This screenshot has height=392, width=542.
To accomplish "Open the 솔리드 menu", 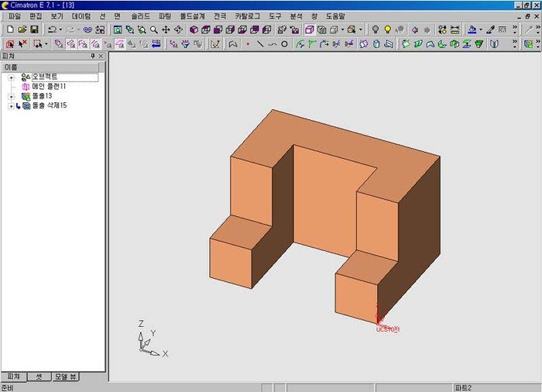I will 140,16.
